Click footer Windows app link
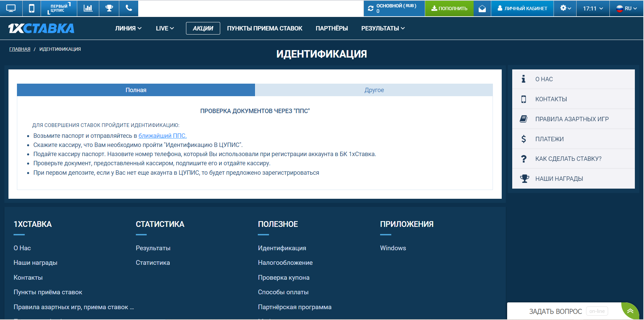 click(x=393, y=248)
